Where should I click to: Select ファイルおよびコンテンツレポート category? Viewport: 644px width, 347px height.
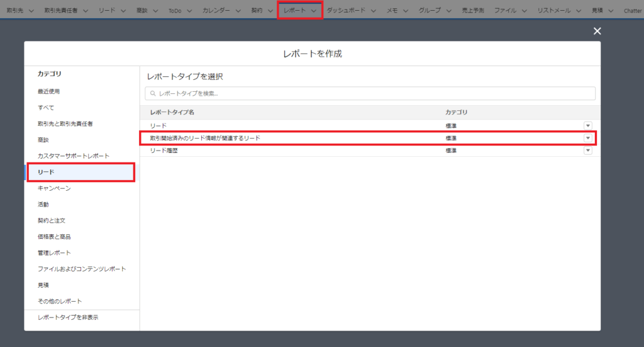coord(82,269)
